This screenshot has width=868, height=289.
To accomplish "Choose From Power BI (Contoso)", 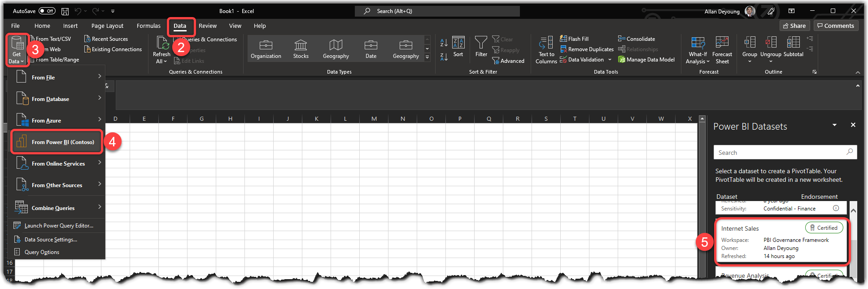I will tap(57, 142).
